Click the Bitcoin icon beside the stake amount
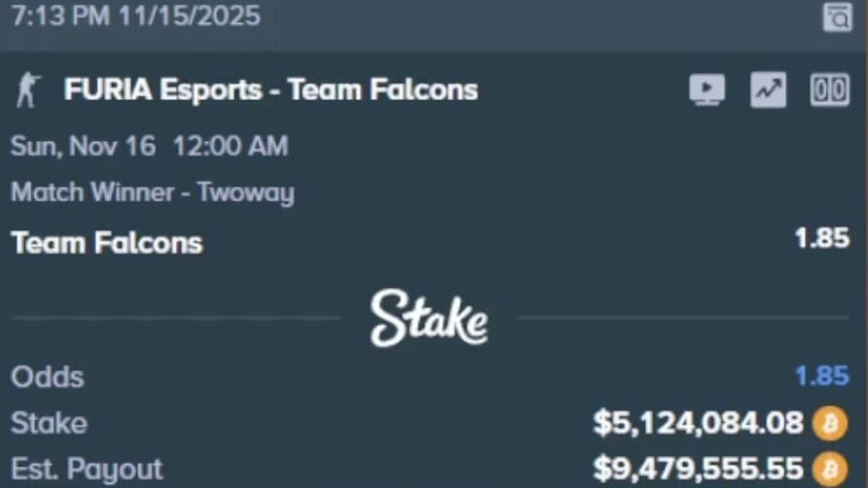 click(x=830, y=423)
